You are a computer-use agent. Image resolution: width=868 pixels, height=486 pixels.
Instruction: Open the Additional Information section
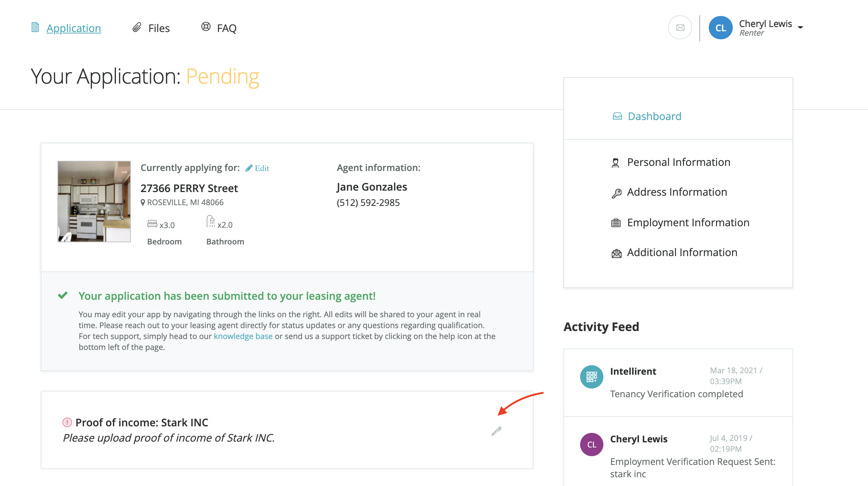pos(682,252)
